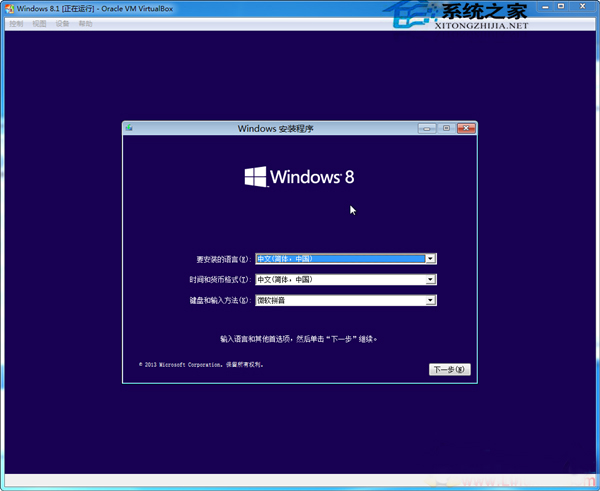Click the Windows setup title bar icon
The width and height of the screenshot is (600, 491).
pyautogui.click(x=129, y=128)
